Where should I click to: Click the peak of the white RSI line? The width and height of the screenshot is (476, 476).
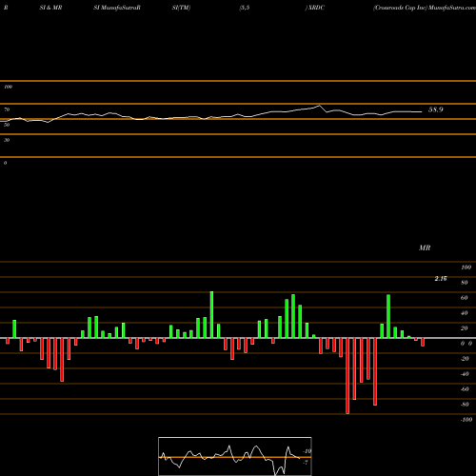click(x=319, y=106)
